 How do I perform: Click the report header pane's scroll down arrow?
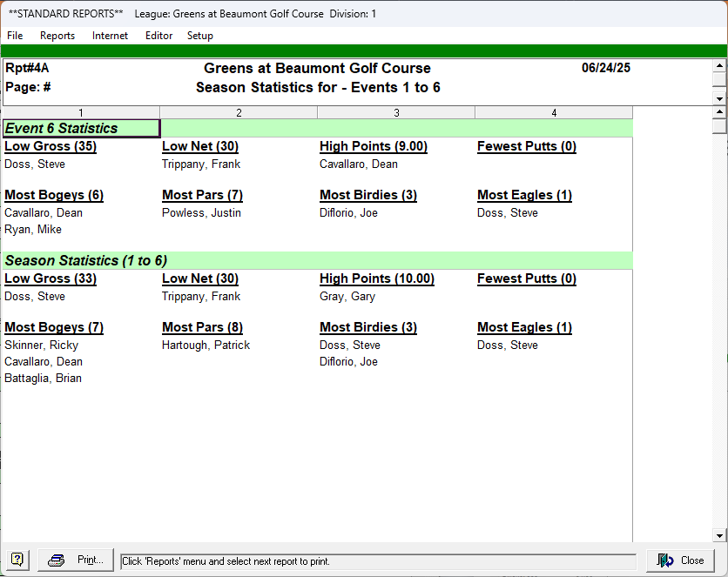[719, 99]
